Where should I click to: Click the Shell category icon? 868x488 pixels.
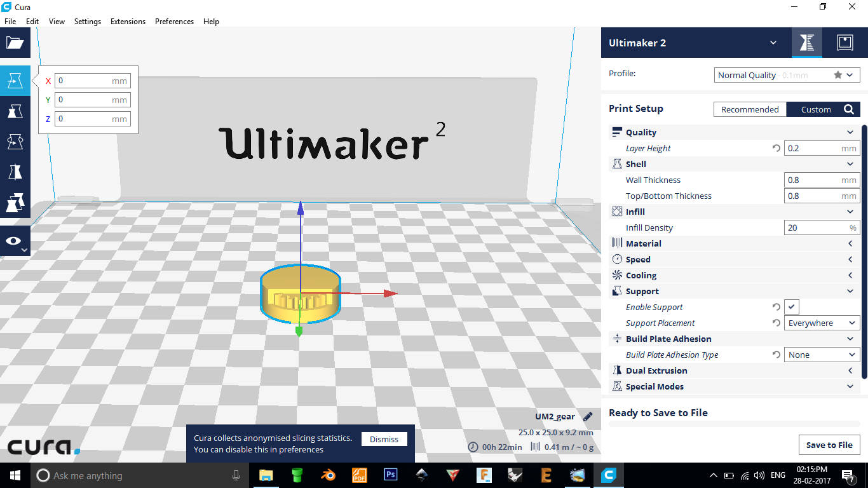[x=616, y=164]
